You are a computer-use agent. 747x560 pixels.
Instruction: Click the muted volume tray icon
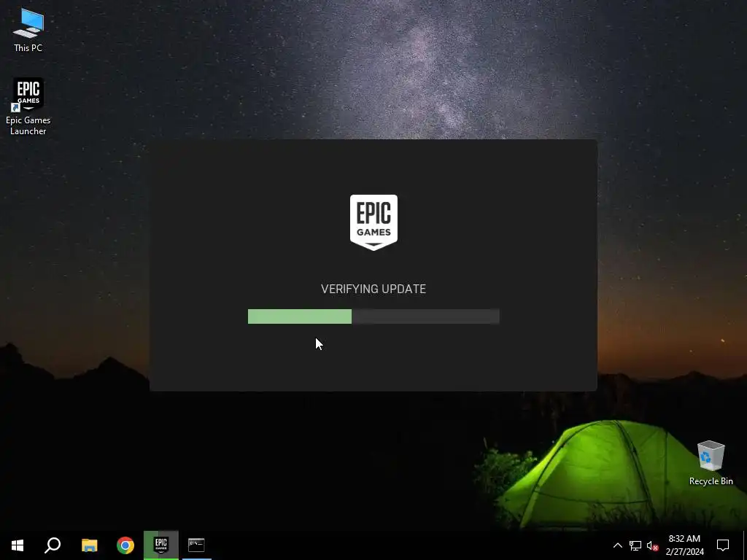[x=652, y=545]
